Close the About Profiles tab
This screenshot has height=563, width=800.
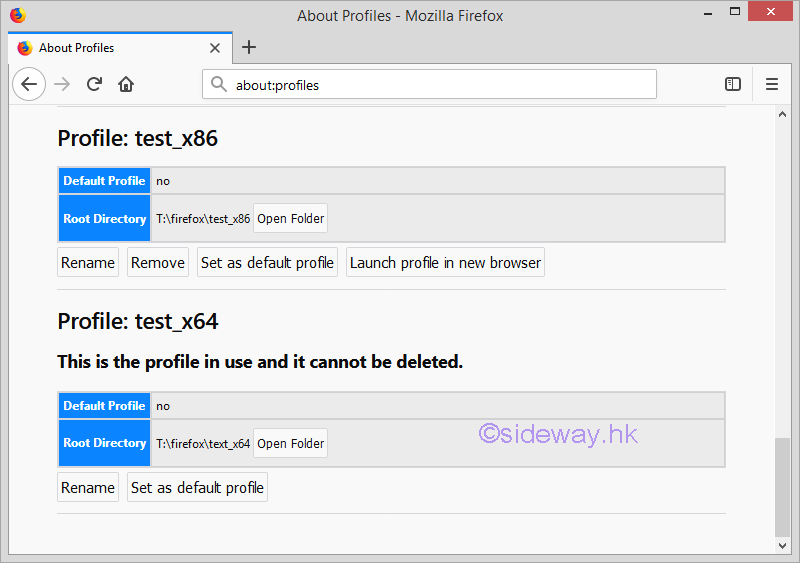click(215, 48)
